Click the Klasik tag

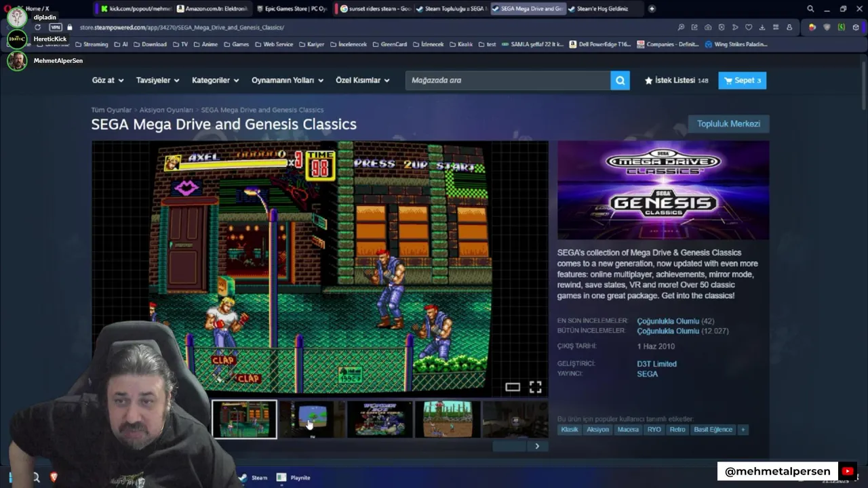[570, 430]
